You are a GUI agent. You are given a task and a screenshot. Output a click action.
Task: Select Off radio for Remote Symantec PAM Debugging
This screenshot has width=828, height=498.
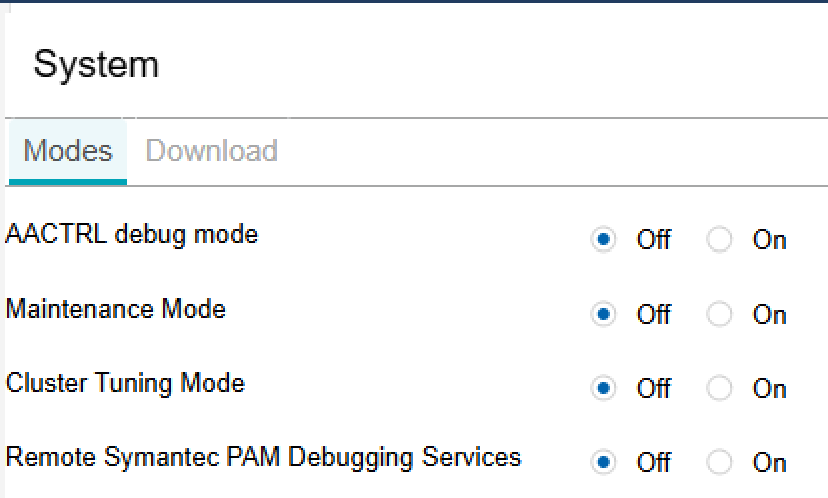(604, 462)
